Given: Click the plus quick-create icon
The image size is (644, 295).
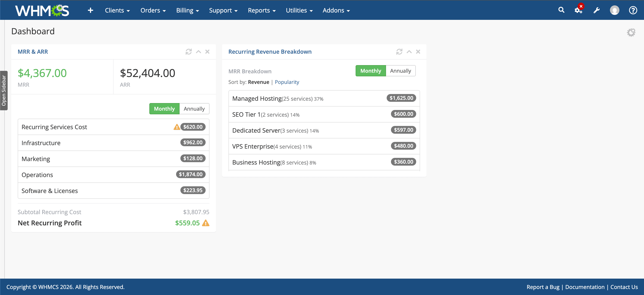Looking at the screenshot, I should (x=90, y=10).
